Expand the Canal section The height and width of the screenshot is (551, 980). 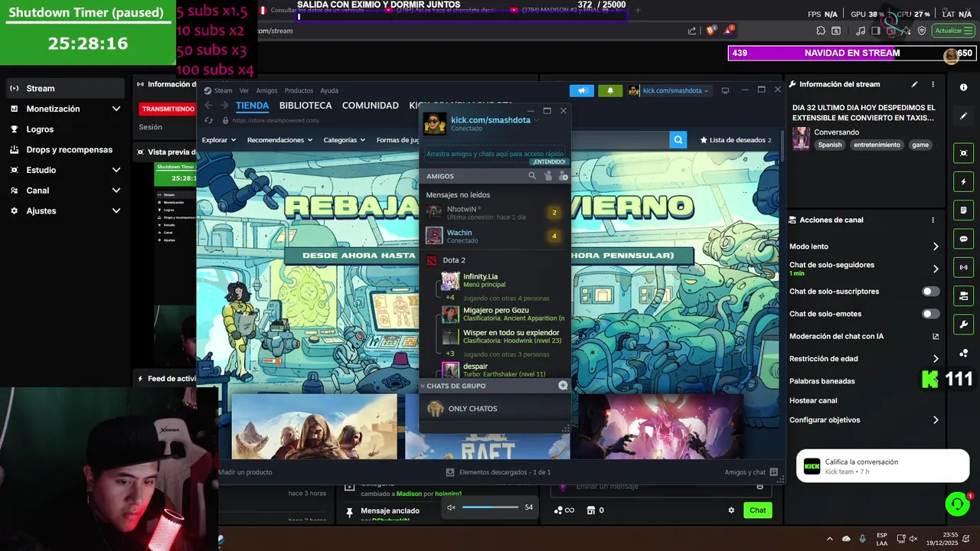pyautogui.click(x=65, y=191)
